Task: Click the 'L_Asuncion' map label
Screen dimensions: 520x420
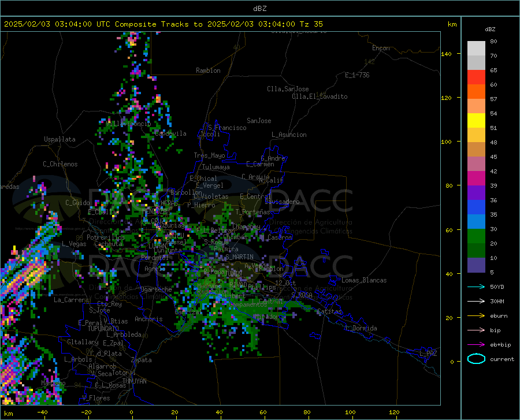Action: [289, 135]
